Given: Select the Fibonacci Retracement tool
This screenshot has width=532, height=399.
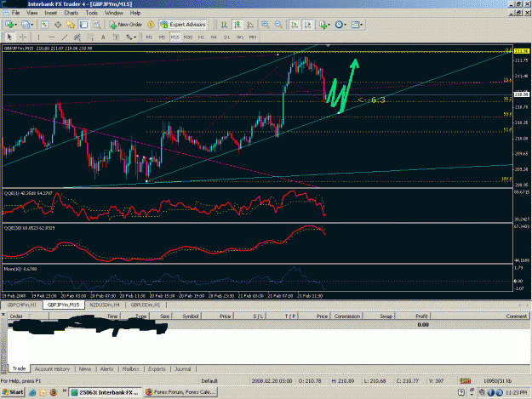Looking at the screenshot, I should (90, 37).
